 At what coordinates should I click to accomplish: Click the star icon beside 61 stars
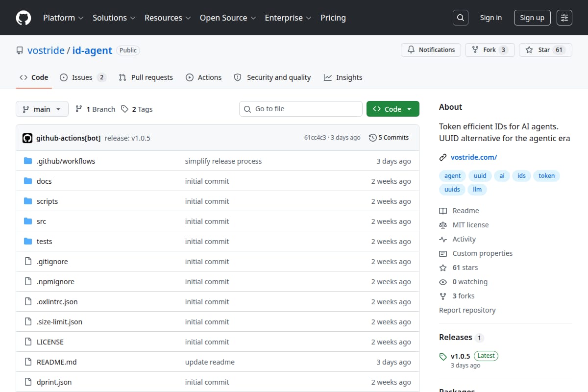pos(443,268)
